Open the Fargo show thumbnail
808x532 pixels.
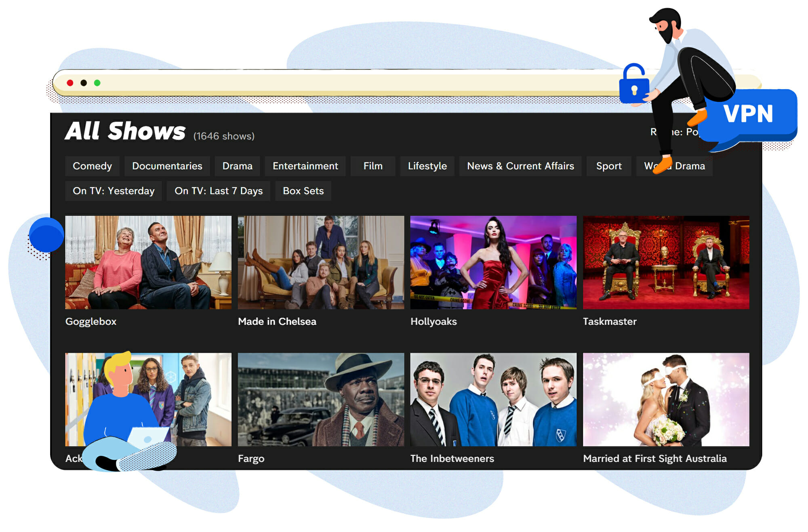(x=321, y=400)
